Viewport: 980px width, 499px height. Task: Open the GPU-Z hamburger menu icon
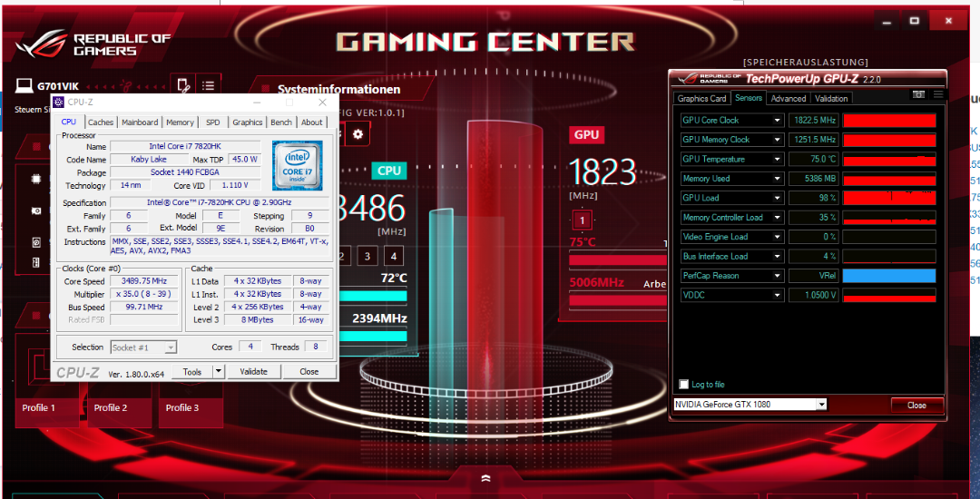(938, 94)
